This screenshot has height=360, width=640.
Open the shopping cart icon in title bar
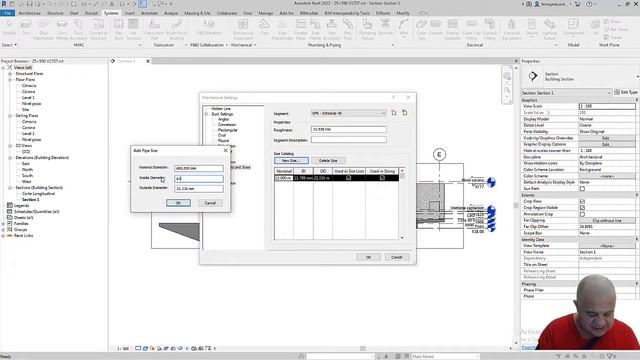(x=578, y=4)
